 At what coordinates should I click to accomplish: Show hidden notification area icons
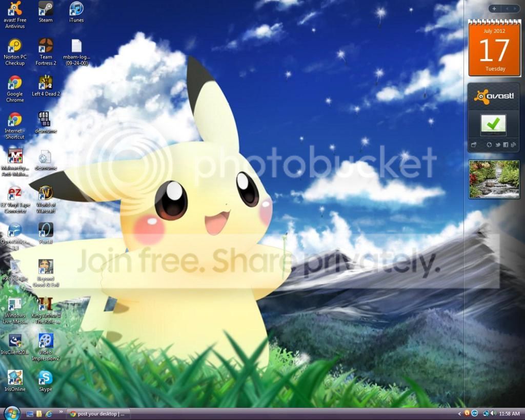pos(459,414)
